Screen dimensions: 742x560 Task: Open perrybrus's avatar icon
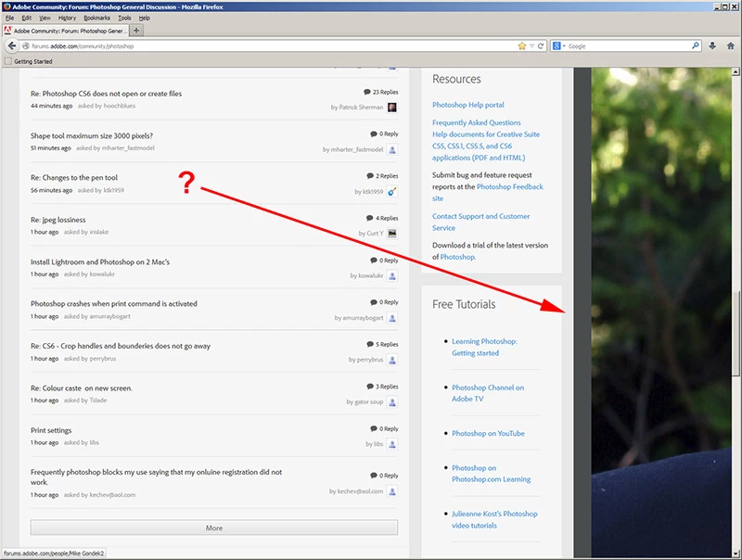[391, 360]
